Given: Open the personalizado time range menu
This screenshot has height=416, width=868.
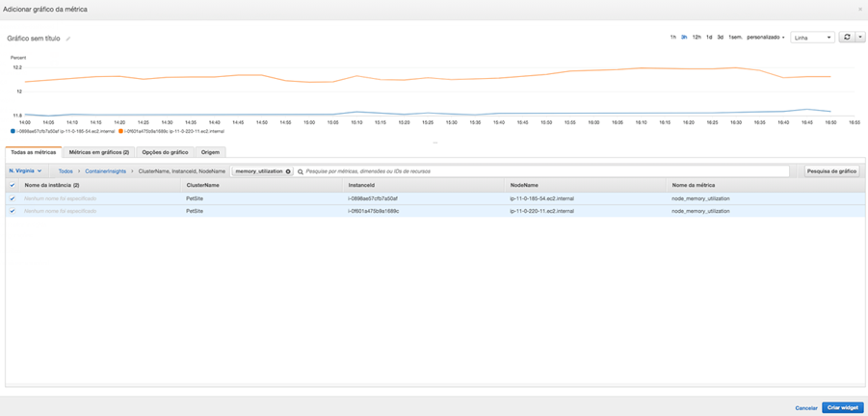Looking at the screenshot, I should 766,37.
